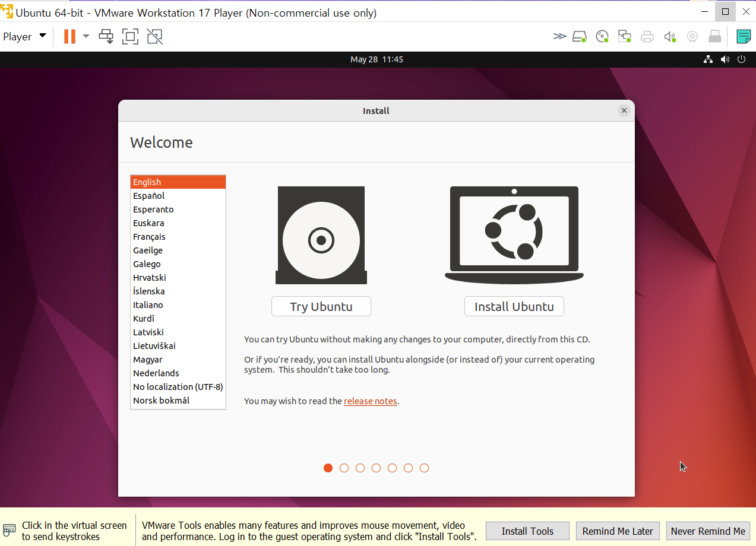This screenshot has width=756, height=546.
Task: Select English in the language list
Action: [x=178, y=182]
